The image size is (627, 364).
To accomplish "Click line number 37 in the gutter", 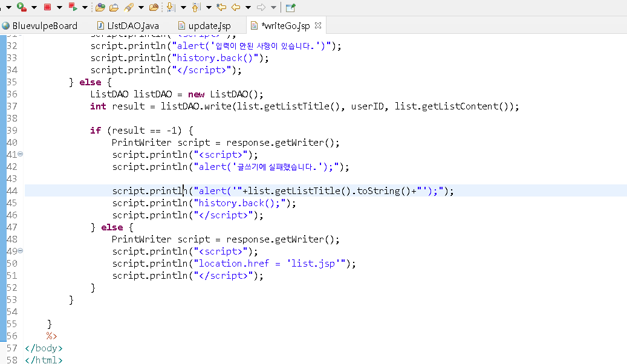I will (x=12, y=106).
